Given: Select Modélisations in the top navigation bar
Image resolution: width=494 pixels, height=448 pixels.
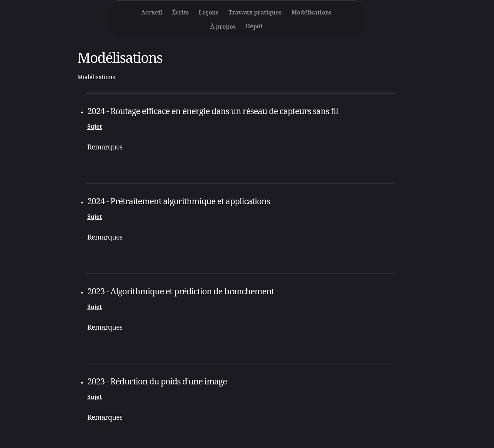Looking at the screenshot, I should (311, 13).
